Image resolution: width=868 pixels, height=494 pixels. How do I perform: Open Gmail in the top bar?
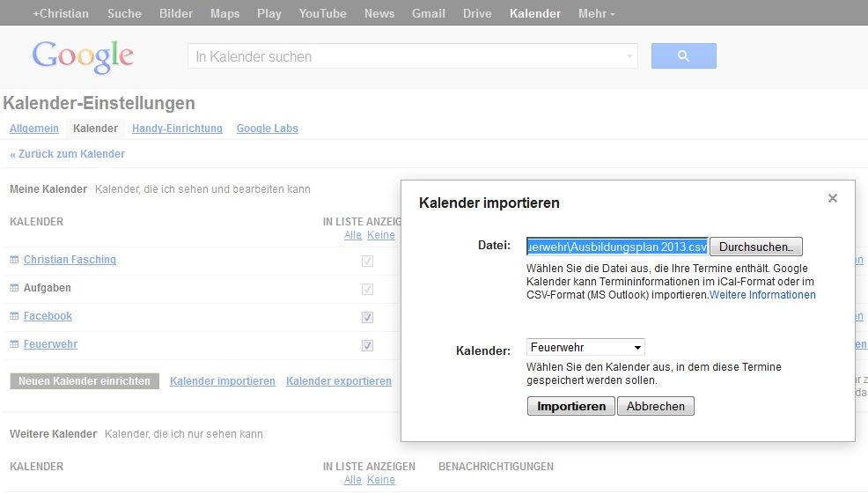pos(429,13)
